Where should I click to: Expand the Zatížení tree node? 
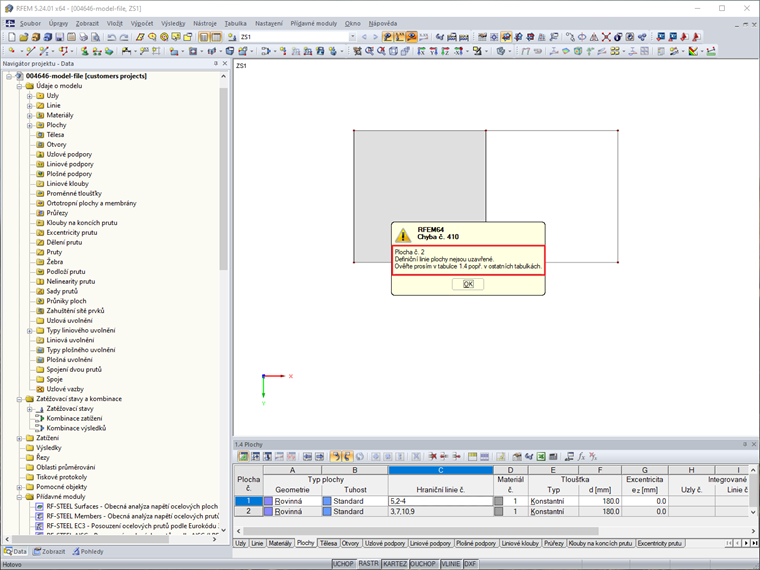point(19,438)
